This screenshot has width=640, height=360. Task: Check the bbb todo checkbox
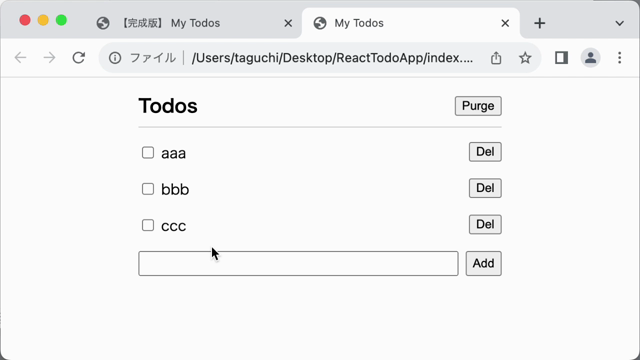148,189
